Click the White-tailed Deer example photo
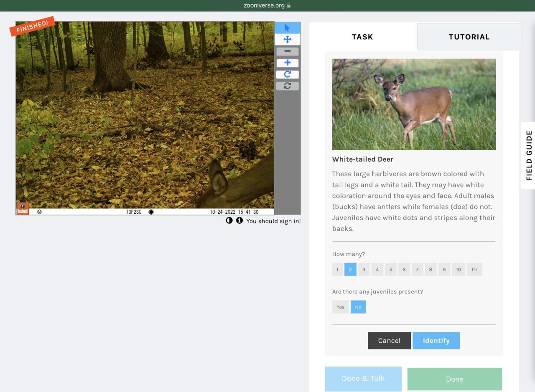This screenshot has height=392, width=535. click(x=414, y=104)
